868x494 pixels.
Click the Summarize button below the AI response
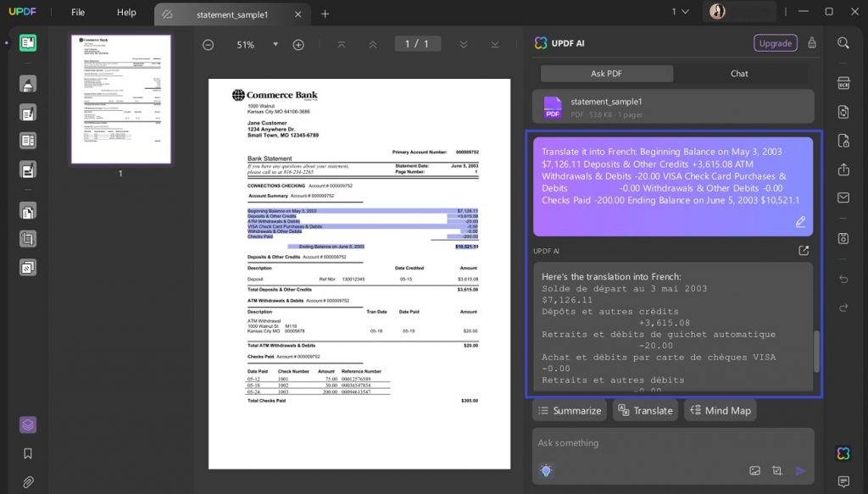[569, 410]
